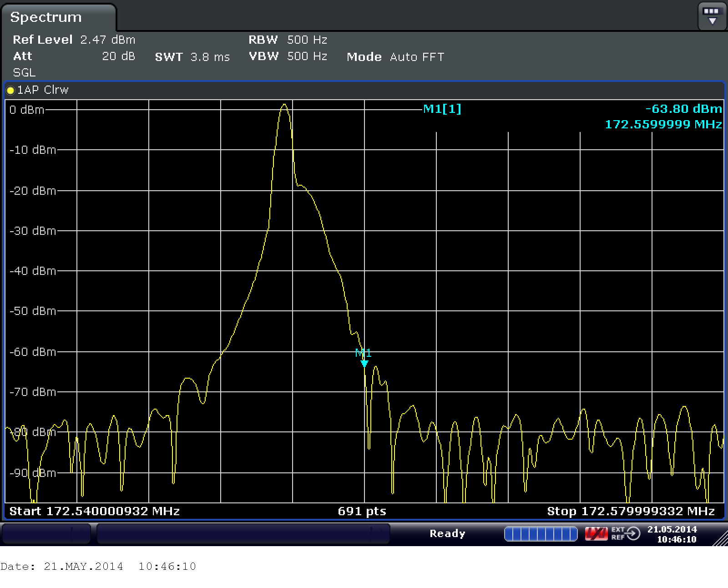Click the SWT 3.8 ms sweep time
This screenshot has width=728, height=588.
point(210,57)
